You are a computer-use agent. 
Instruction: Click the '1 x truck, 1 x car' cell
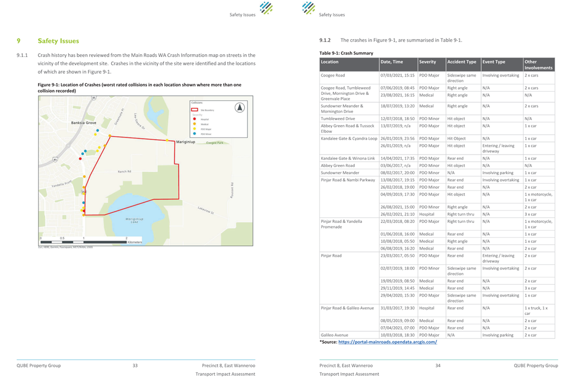(x=539, y=310)
